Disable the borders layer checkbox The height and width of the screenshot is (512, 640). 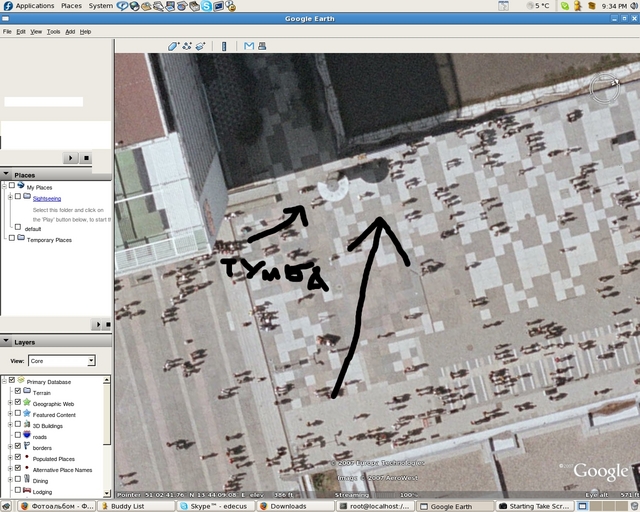pyautogui.click(x=18, y=446)
